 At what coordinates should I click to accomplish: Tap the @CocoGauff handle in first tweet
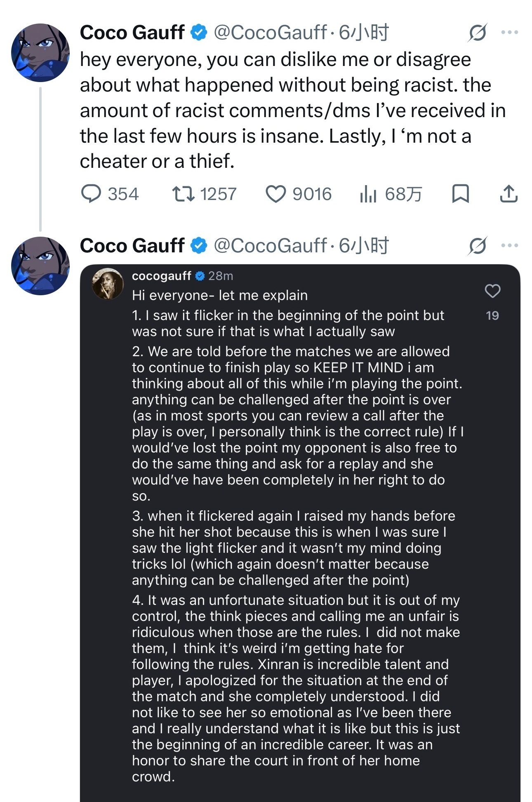coord(271,33)
